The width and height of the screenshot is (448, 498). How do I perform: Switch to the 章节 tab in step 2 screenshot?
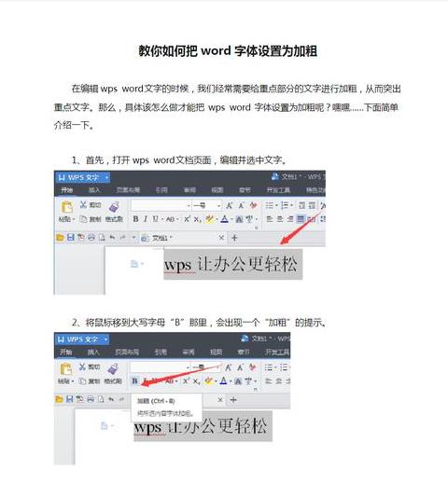244,352
